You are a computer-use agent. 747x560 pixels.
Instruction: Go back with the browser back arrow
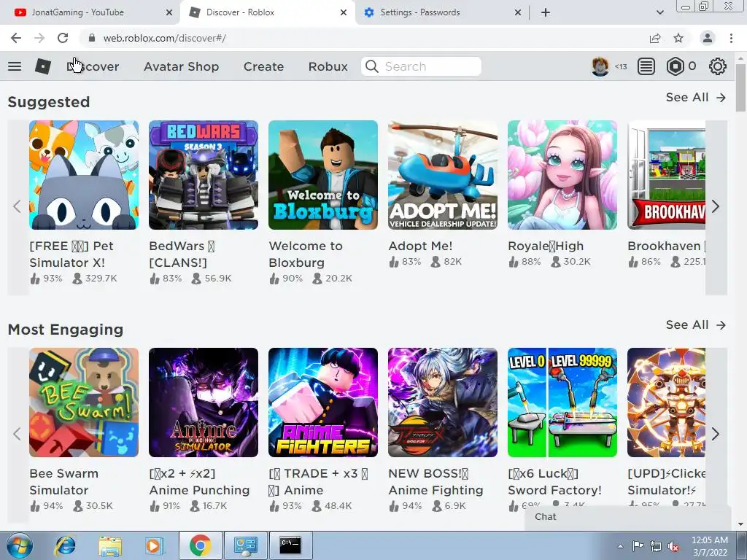point(16,38)
